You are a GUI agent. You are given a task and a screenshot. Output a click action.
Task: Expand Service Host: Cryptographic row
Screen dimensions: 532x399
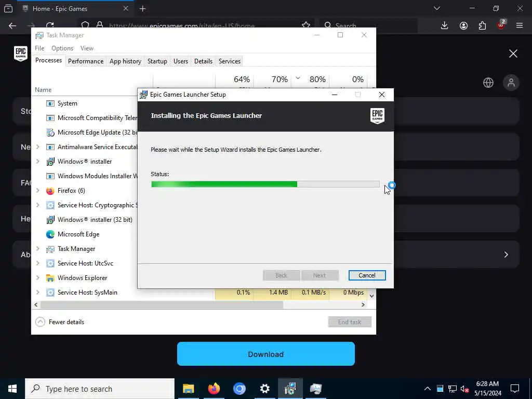coord(38,205)
